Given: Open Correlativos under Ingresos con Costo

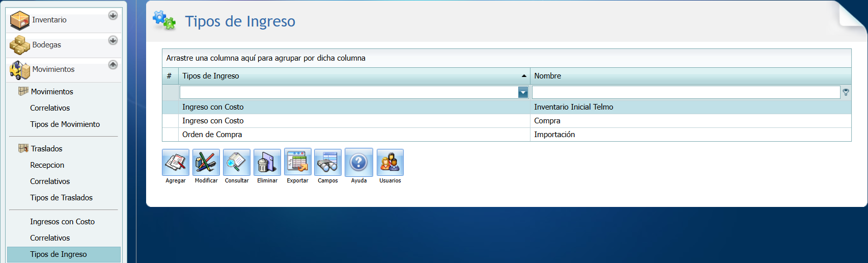Looking at the screenshot, I should [50, 238].
